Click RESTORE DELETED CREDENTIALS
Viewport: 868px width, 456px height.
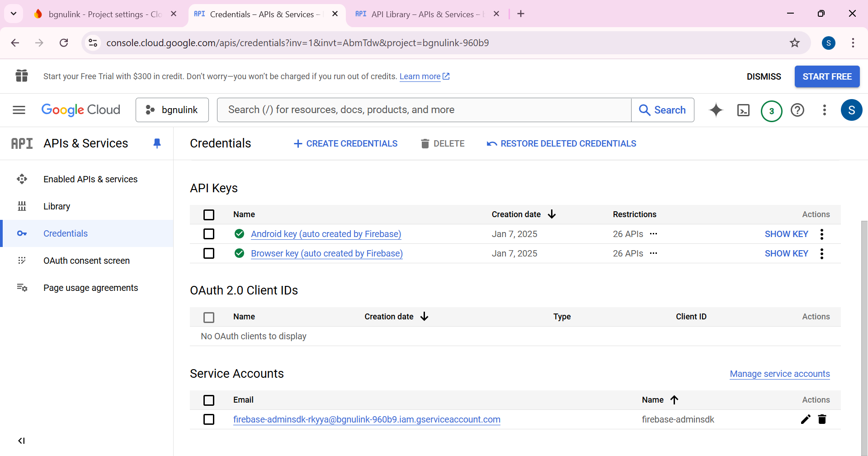click(561, 143)
